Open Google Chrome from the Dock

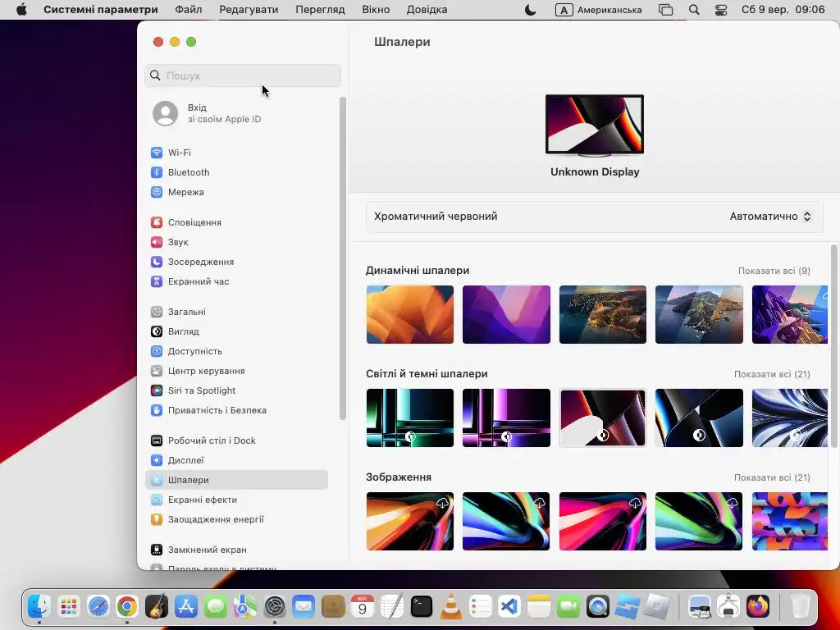[x=127, y=606]
